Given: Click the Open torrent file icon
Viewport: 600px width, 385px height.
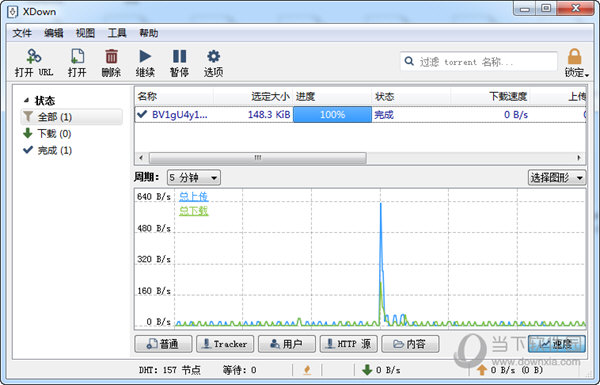Looking at the screenshot, I should [77, 56].
